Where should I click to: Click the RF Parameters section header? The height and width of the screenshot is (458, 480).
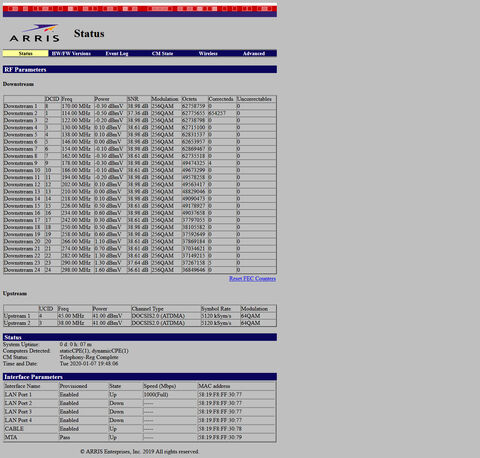click(140, 69)
